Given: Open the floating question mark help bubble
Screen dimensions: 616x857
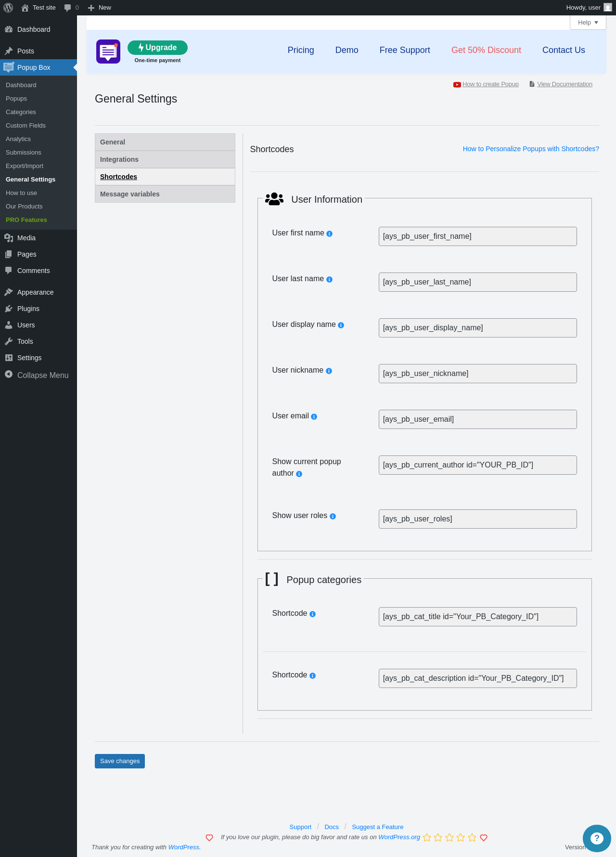Looking at the screenshot, I should [x=597, y=838].
